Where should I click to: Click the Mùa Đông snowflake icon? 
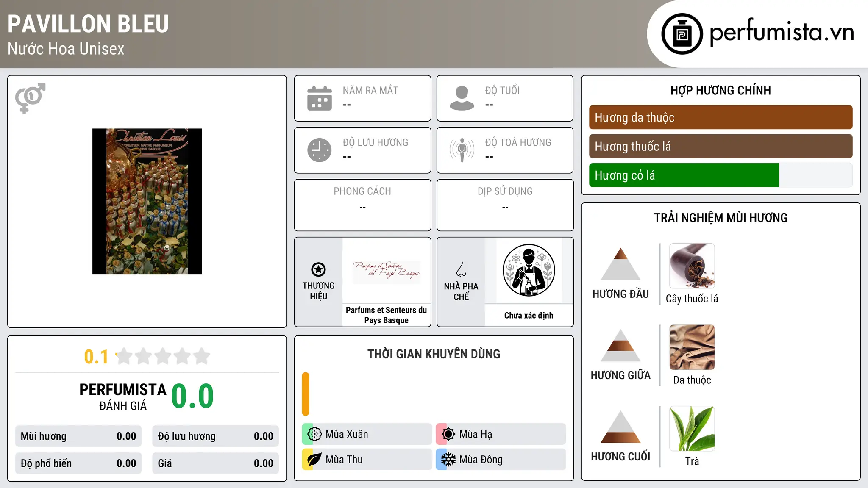[x=448, y=460]
